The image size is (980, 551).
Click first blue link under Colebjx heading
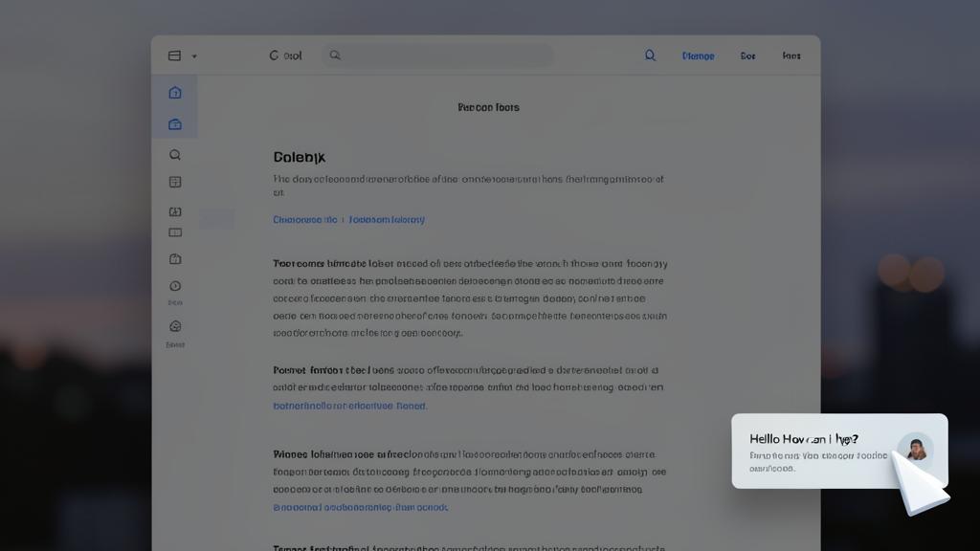tap(305, 219)
